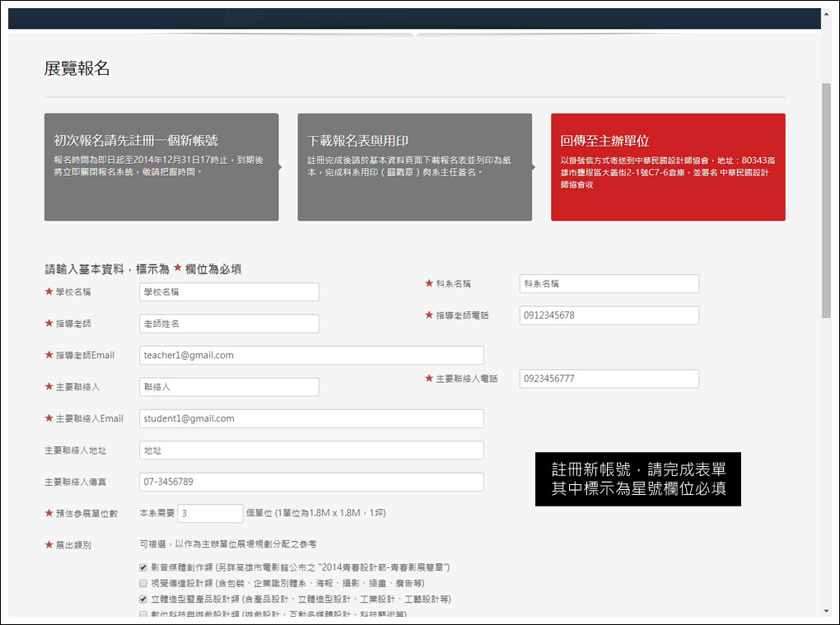Viewport: 840px width, 625px height.
Task: Click the 可複選 category hint text
Action: pyautogui.click(x=227, y=544)
